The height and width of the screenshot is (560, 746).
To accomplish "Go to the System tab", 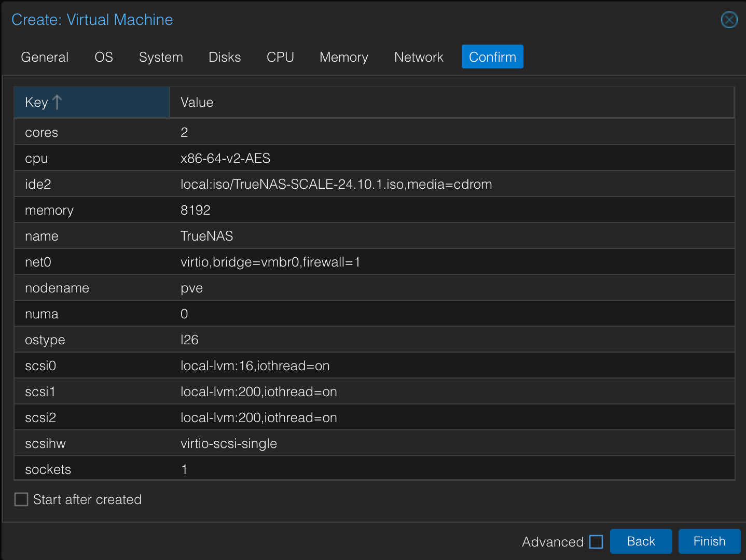I will (161, 57).
